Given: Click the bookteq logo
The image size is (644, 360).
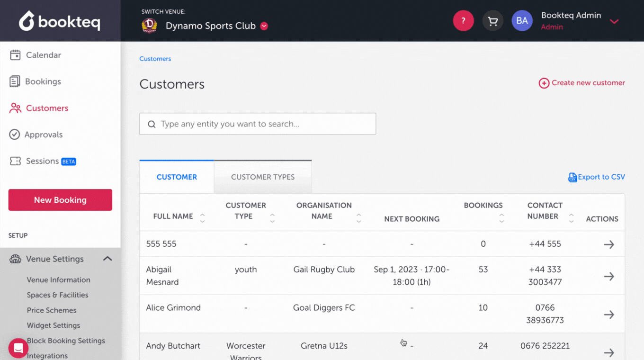Looking at the screenshot, I should point(60,21).
